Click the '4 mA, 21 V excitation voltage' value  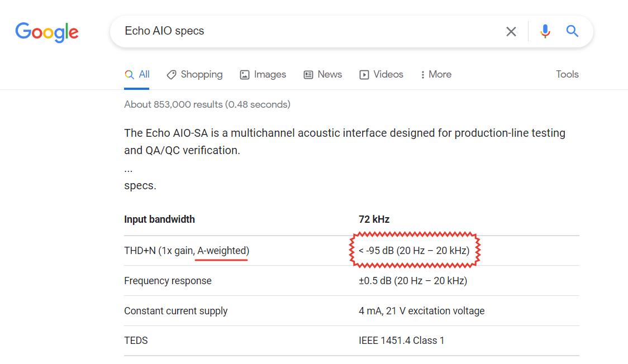click(x=421, y=311)
